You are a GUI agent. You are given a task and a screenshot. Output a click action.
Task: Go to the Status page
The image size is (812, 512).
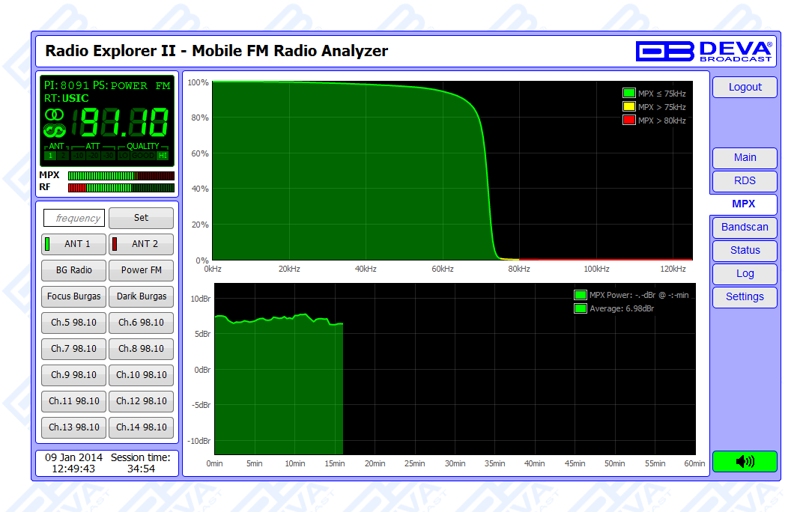click(x=744, y=251)
